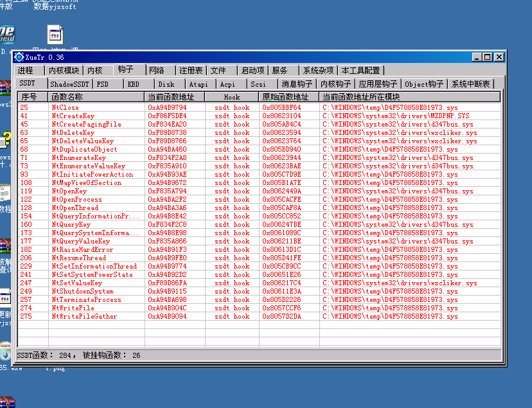Select the NtSetValueKey row
This screenshot has width=532, height=408.
tap(259, 283)
